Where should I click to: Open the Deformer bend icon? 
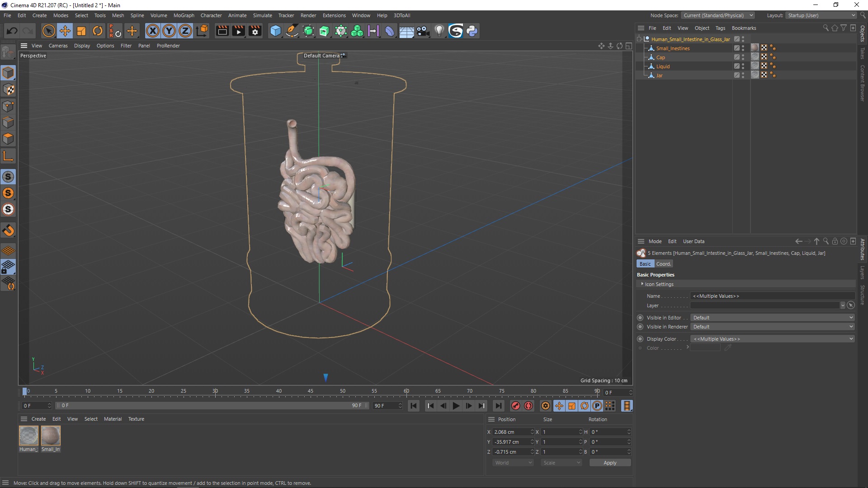click(390, 31)
